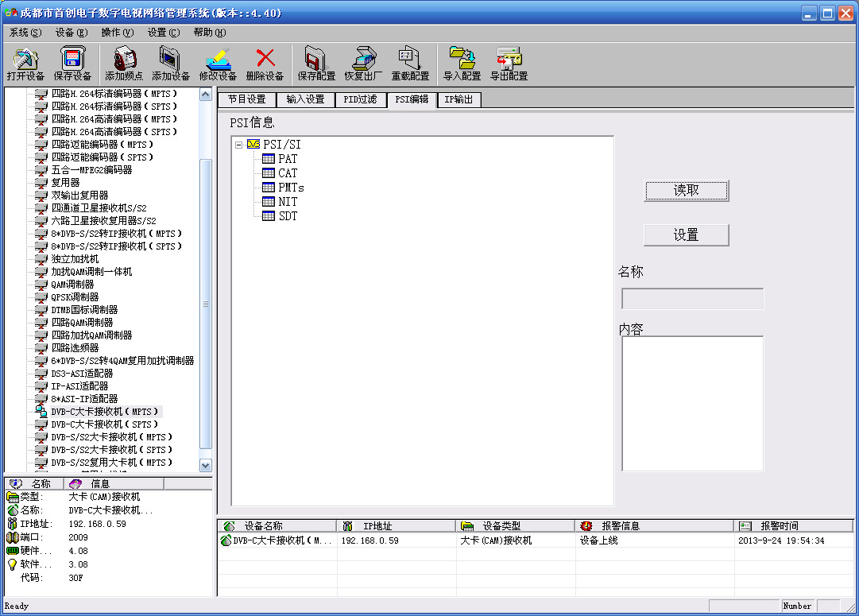This screenshot has width=859, height=616.
Task: Click the 名称 column header in info panel
Action: 34,483
